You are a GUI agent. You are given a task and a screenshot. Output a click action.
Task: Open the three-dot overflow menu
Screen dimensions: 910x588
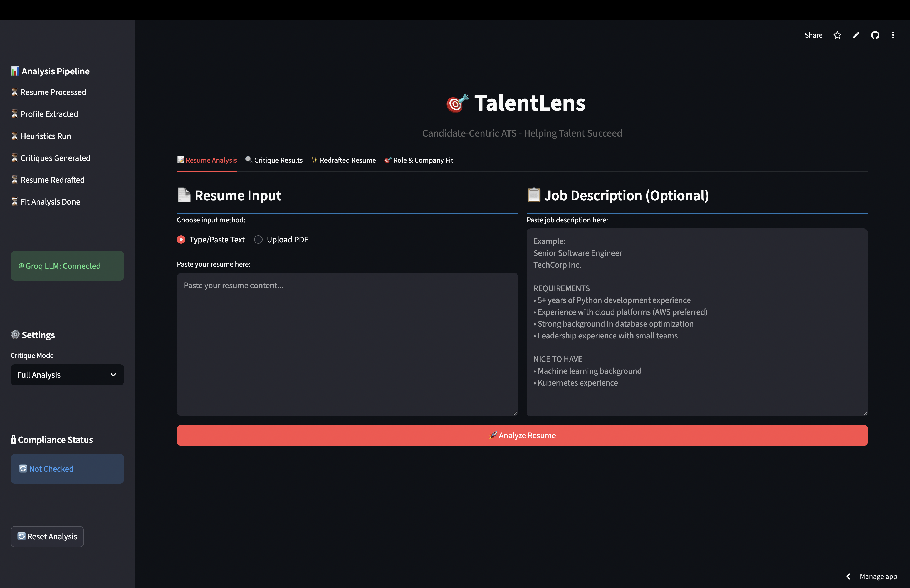[x=893, y=35]
